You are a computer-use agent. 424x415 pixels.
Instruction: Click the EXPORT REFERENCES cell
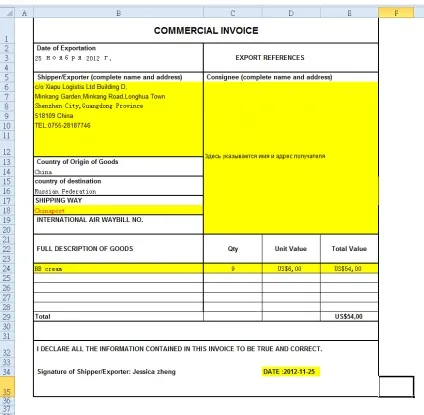click(x=291, y=57)
